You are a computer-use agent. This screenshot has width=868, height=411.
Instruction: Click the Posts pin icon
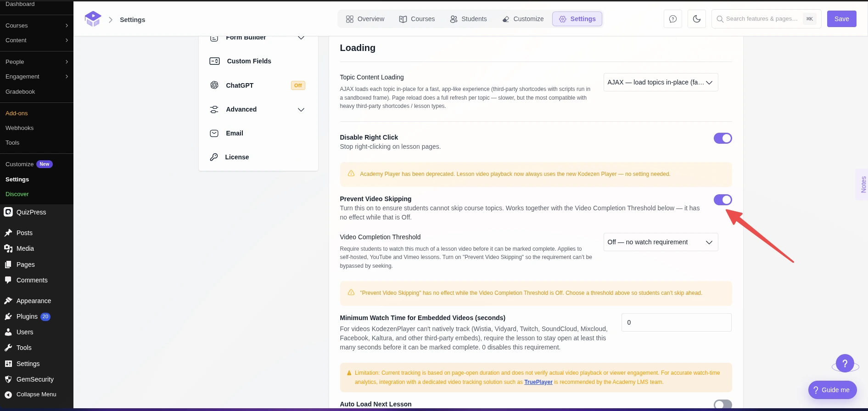[x=8, y=233]
